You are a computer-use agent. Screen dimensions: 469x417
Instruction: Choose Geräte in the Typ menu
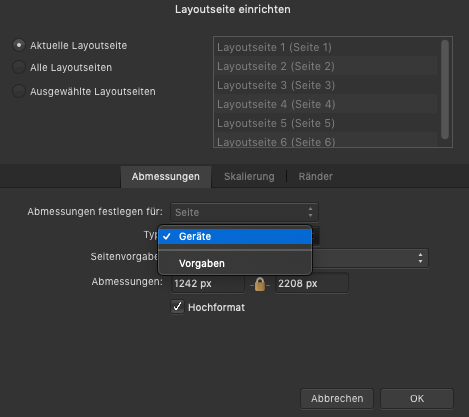pyautogui.click(x=235, y=236)
